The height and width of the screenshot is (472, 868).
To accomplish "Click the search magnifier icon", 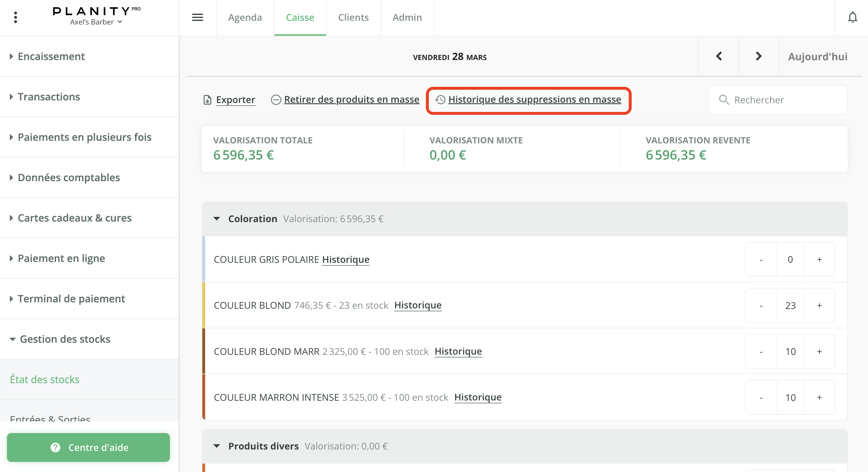I will pyautogui.click(x=723, y=100).
